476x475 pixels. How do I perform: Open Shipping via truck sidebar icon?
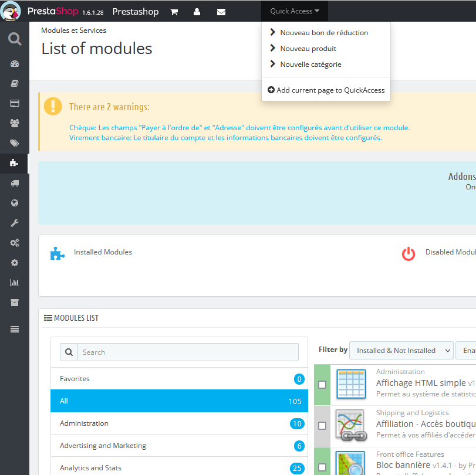tap(15, 183)
